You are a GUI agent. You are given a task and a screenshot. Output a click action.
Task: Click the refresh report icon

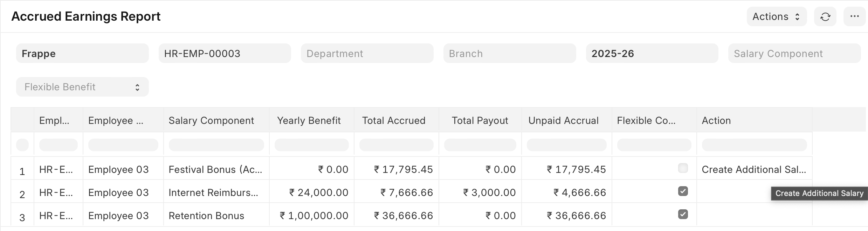tap(825, 17)
